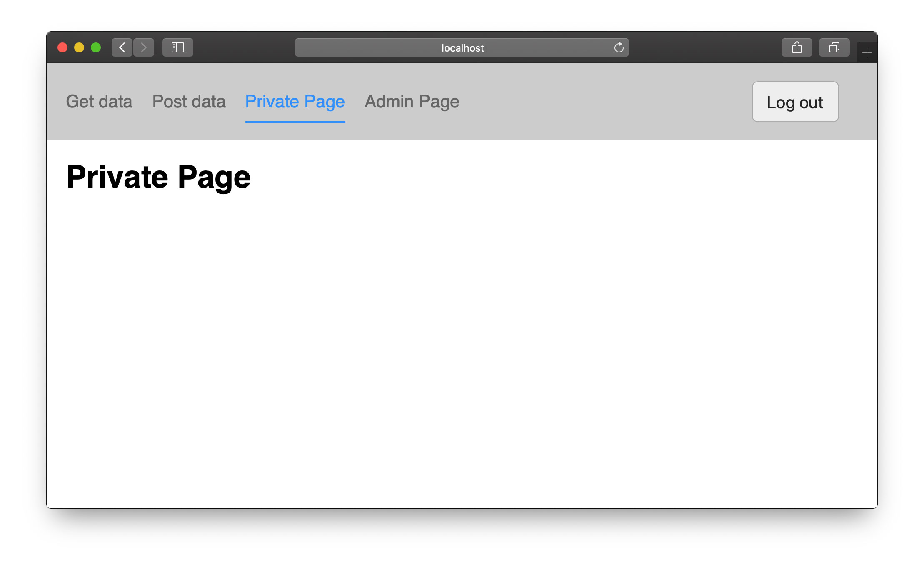
Task: Select the Post data tab
Action: pyautogui.click(x=189, y=101)
